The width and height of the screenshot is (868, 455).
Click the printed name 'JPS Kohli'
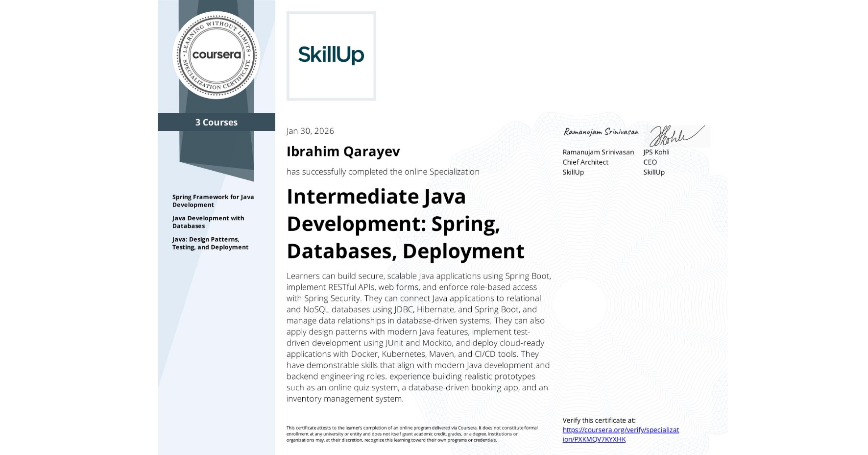pos(656,152)
